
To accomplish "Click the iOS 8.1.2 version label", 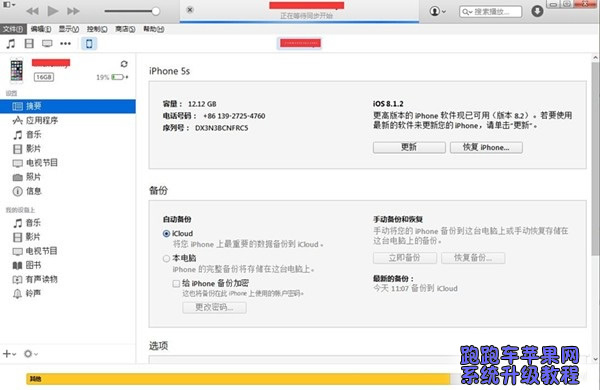I will (x=388, y=104).
